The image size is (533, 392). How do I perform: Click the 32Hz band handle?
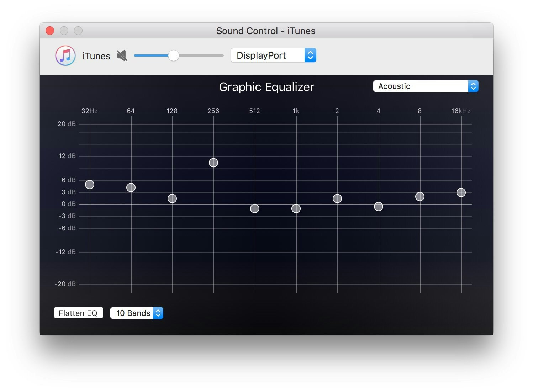click(x=90, y=185)
